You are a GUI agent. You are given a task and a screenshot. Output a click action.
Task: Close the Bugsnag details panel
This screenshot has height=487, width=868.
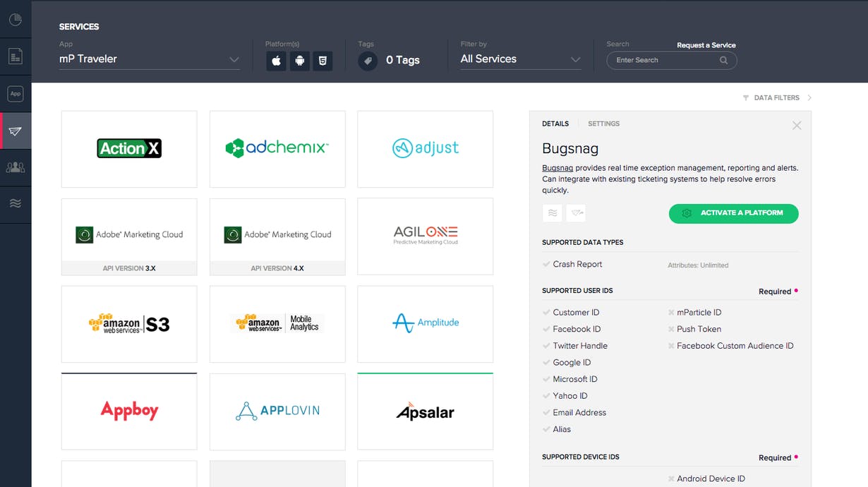pos(797,126)
